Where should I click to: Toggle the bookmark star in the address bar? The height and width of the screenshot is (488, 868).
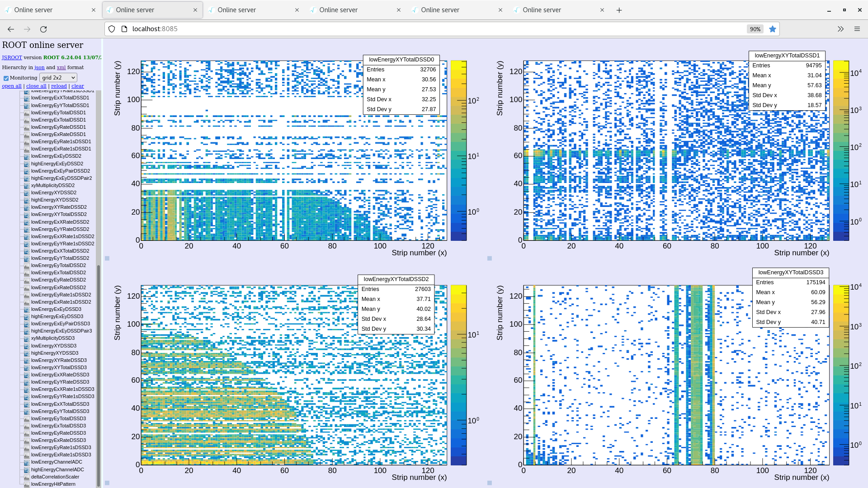click(x=773, y=29)
